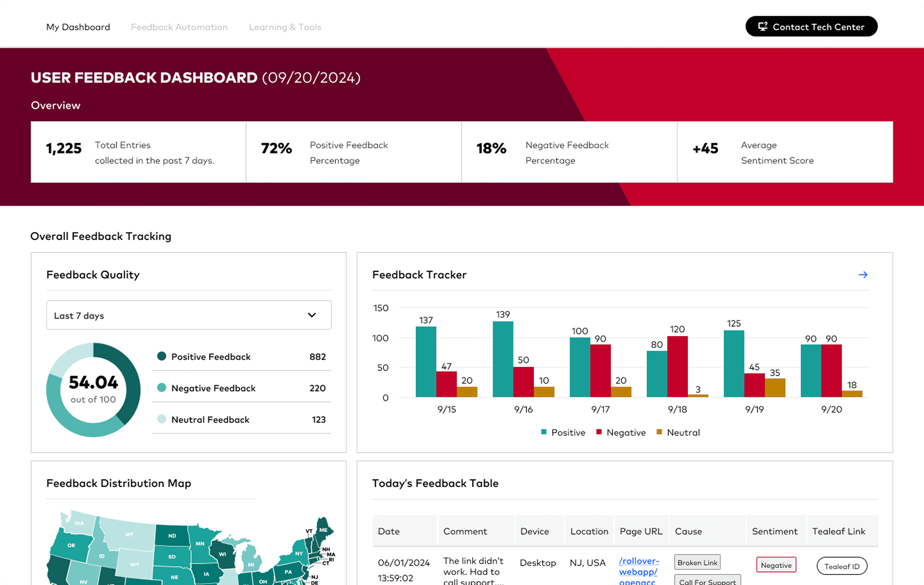Click the Desktop device cell
This screenshot has width=924, height=585.
coord(537,562)
